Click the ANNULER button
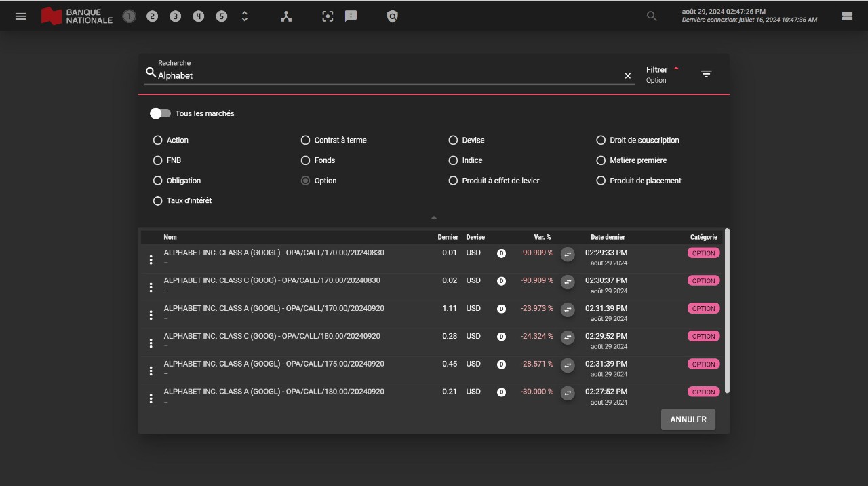The height and width of the screenshot is (486, 868). [x=688, y=419]
